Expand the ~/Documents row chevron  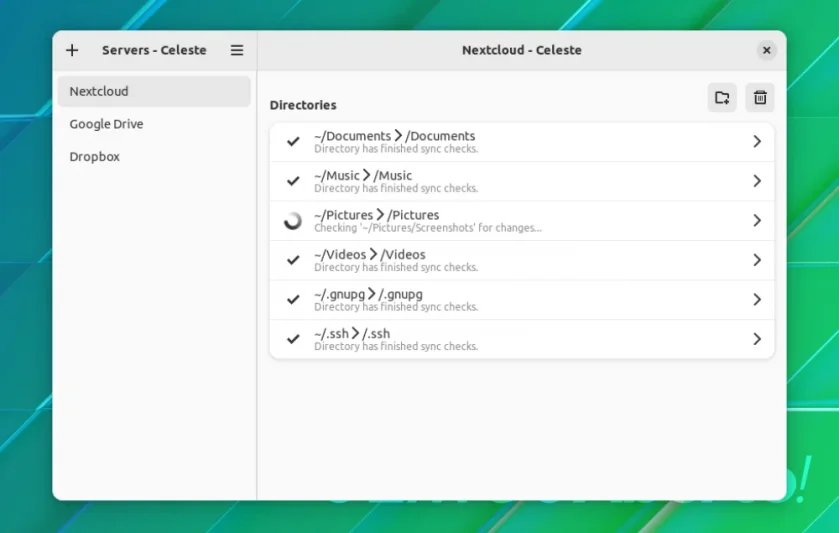coord(757,141)
